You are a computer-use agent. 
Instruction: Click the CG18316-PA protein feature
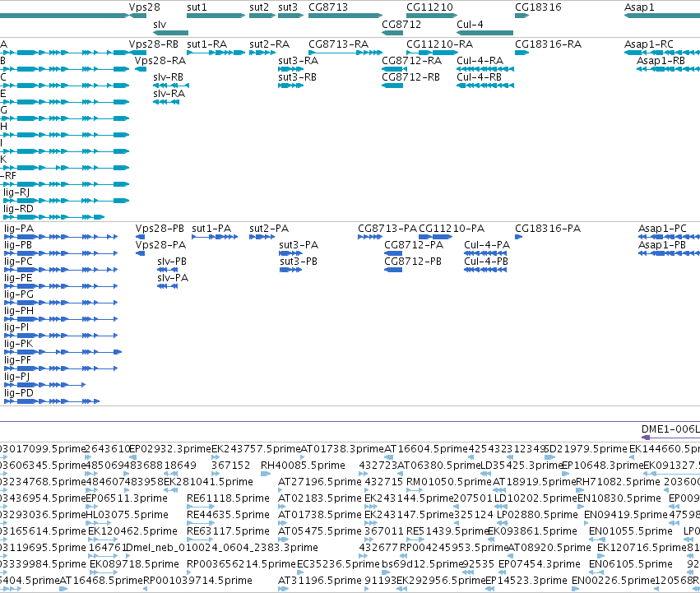(518, 237)
